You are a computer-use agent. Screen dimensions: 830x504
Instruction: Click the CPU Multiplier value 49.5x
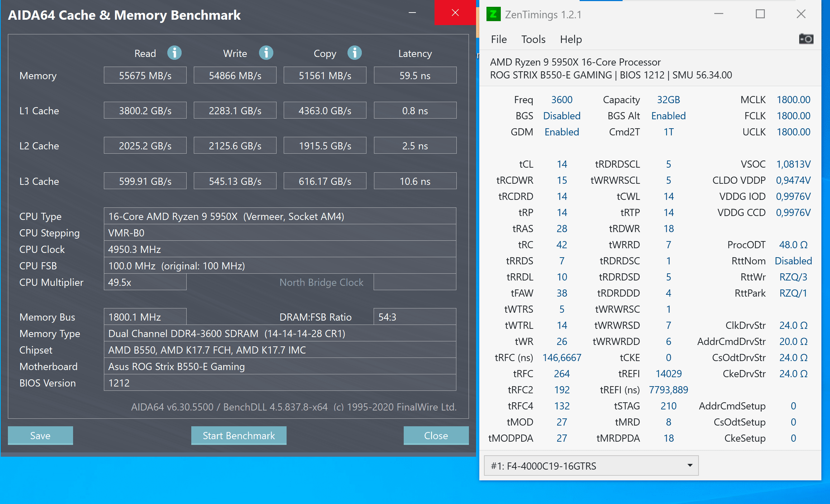pyautogui.click(x=145, y=282)
